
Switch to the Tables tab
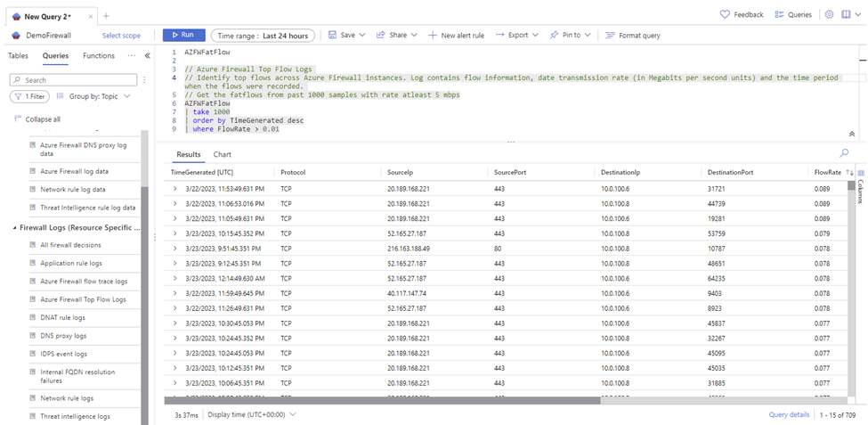[x=18, y=56]
